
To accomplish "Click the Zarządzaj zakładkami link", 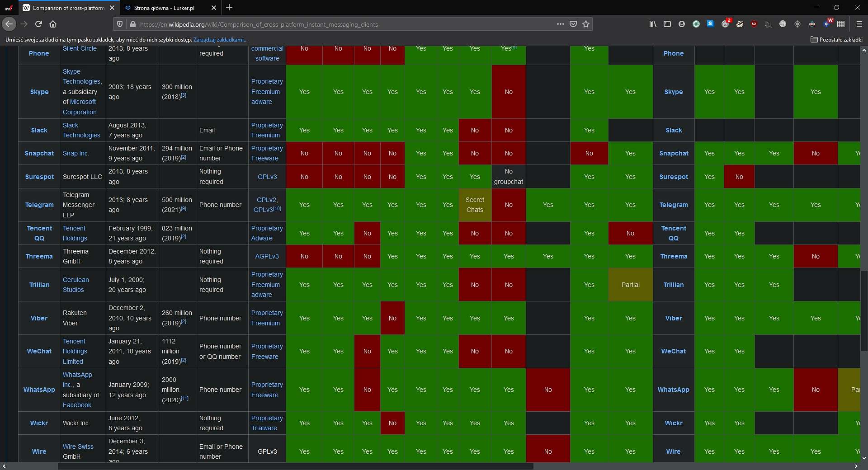I will (220, 40).
